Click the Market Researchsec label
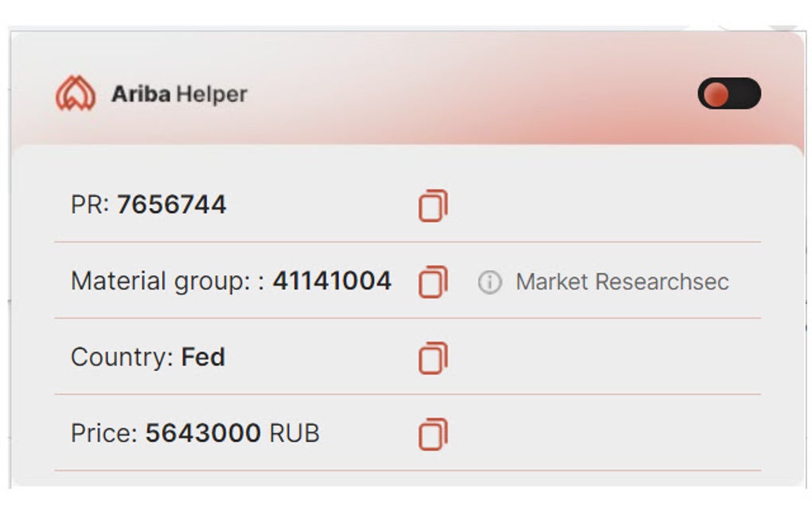 623,280
